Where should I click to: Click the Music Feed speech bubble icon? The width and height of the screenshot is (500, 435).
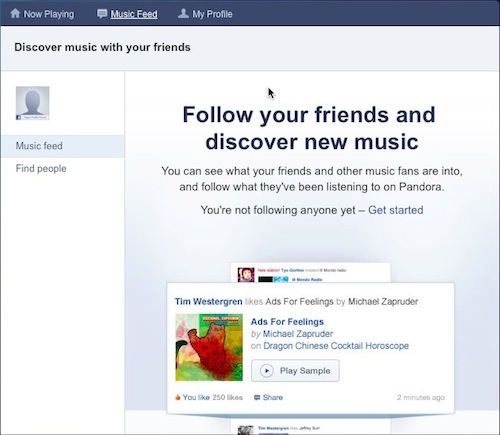(x=102, y=14)
